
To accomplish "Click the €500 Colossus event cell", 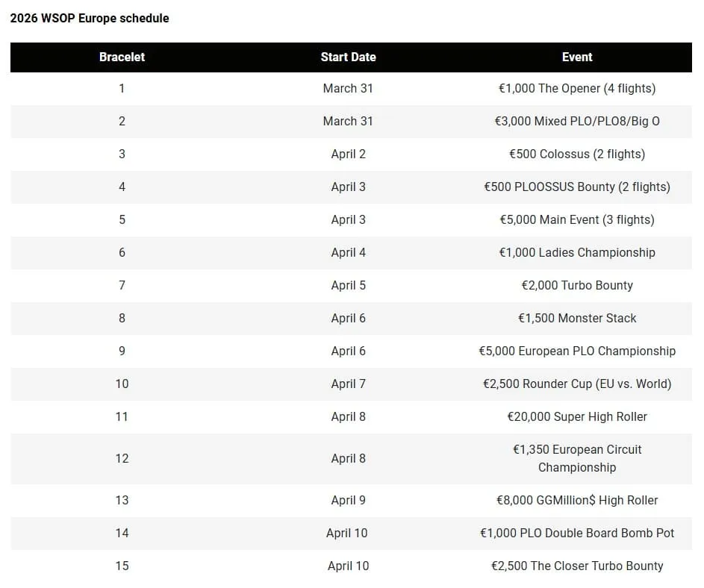I will [576, 154].
